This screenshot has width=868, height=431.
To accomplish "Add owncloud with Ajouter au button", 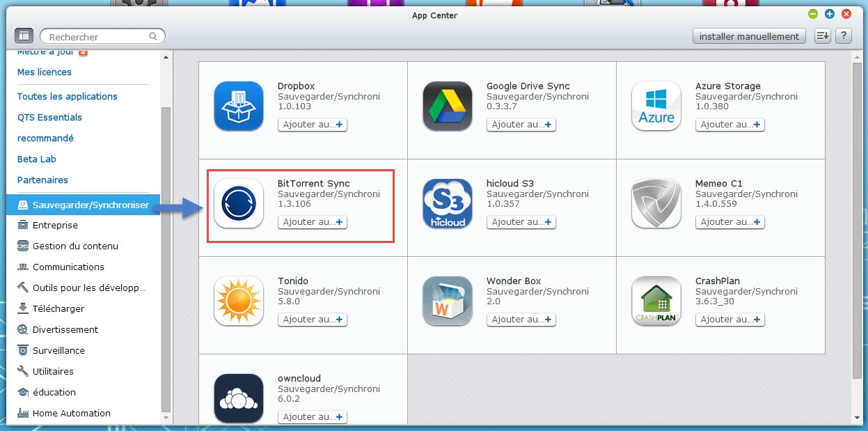I will click(313, 417).
